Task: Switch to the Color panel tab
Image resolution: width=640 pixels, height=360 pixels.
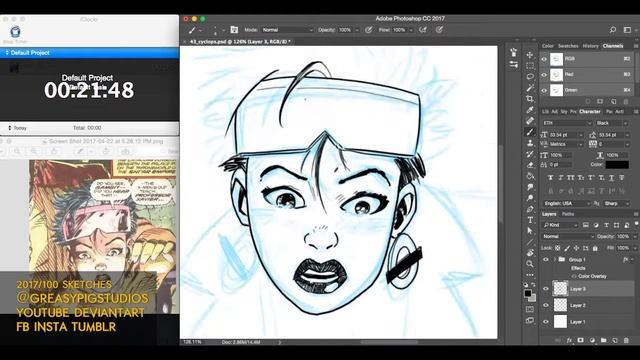Action: [547, 46]
